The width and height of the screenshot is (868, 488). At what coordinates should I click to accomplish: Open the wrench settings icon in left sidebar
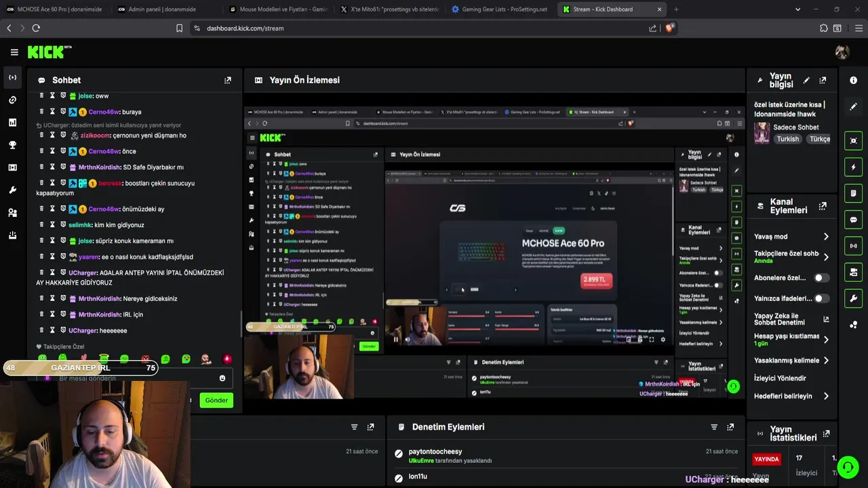tap(12, 190)
